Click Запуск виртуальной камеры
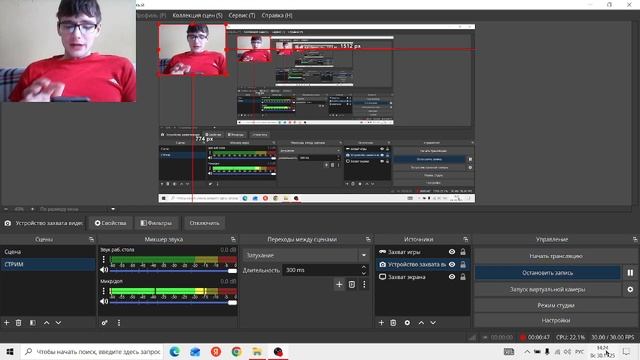Image resolution: width=640 pixels, height=360 pixels. (547, 289)
